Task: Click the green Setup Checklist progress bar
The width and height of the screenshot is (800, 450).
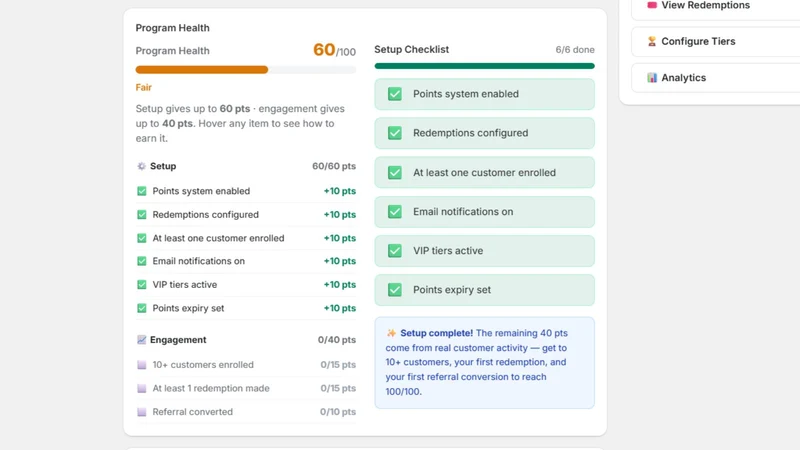Action: coord(484,66)
